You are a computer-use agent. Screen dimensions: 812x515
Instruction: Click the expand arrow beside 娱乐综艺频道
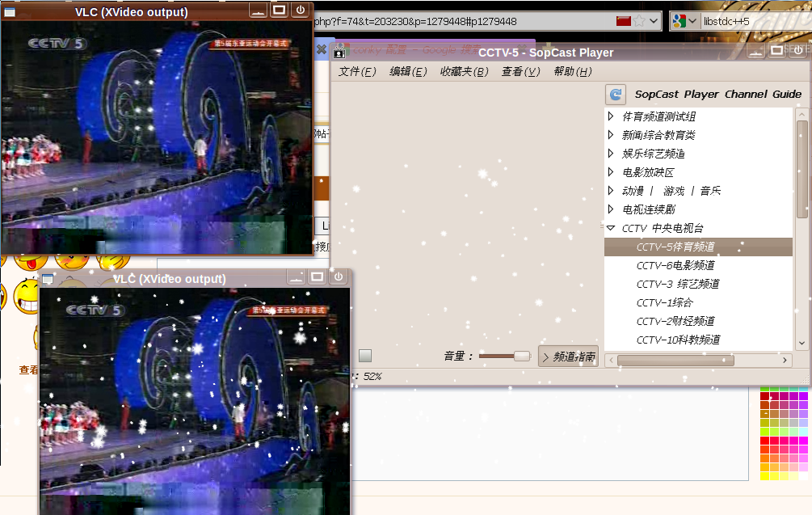pos(611,154)
